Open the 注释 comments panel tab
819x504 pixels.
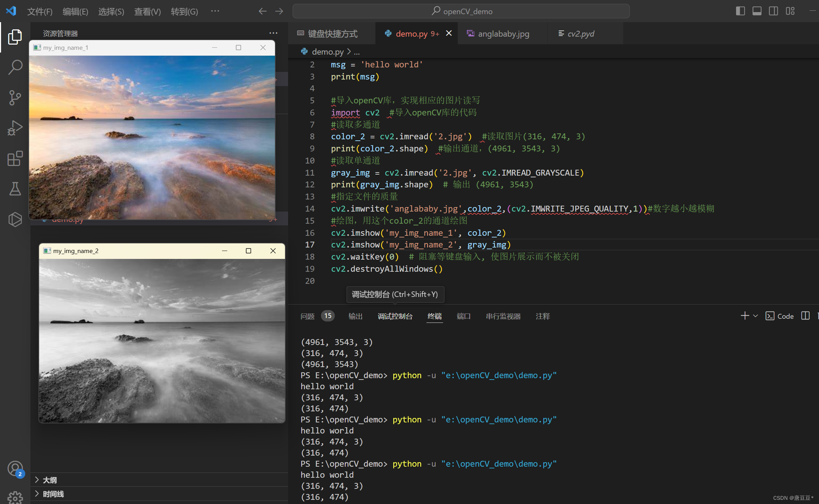pos(543,316)
